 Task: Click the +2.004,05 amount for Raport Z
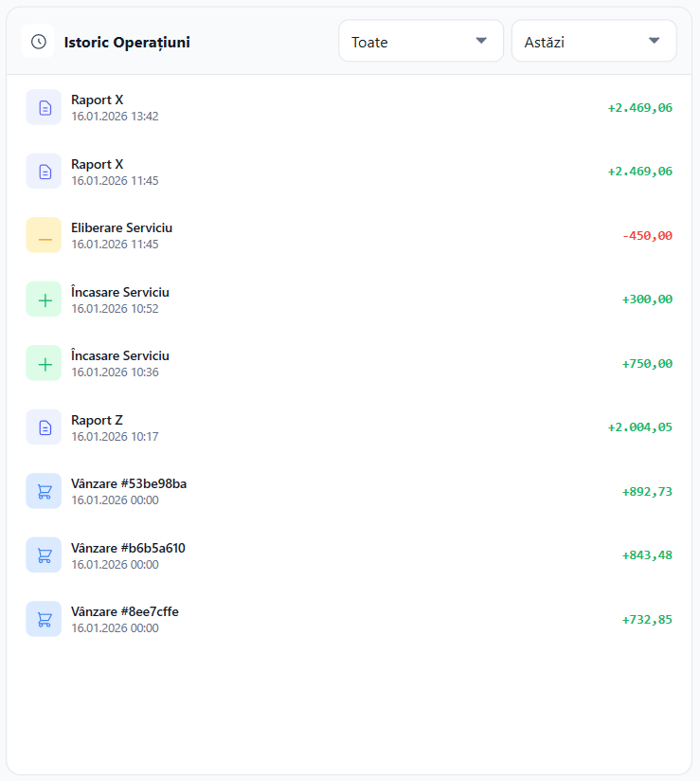tap(639, 427)
